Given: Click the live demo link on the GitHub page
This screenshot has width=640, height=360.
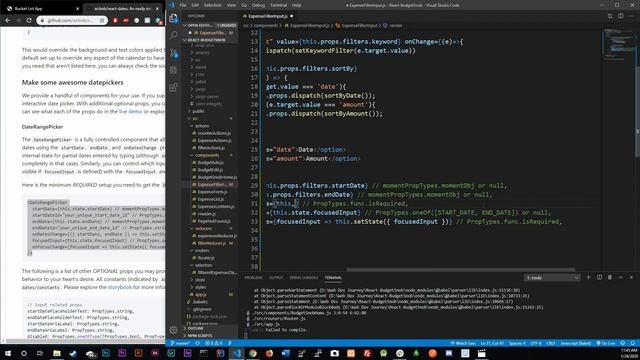Looking at the screenshot, I should 131,111.
